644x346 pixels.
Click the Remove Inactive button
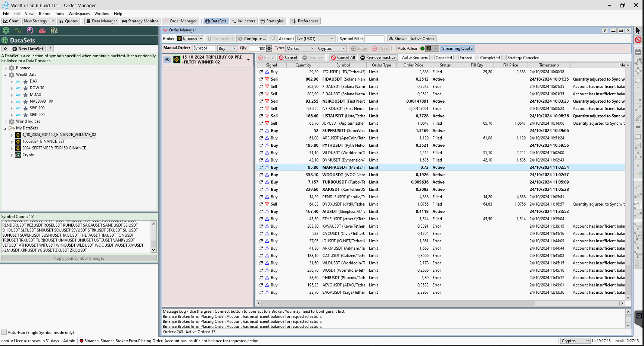pos(377,58)
